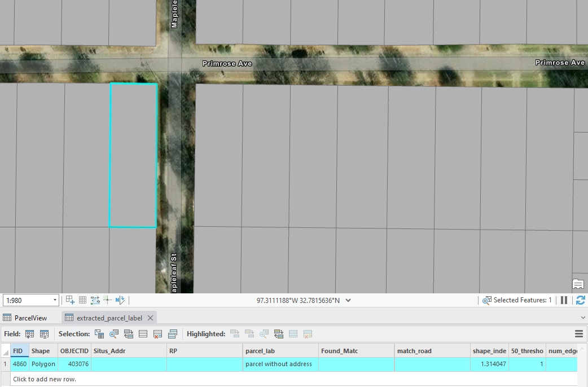Refresh the map view
588x387 pixels.
click(x=580, y=300)
